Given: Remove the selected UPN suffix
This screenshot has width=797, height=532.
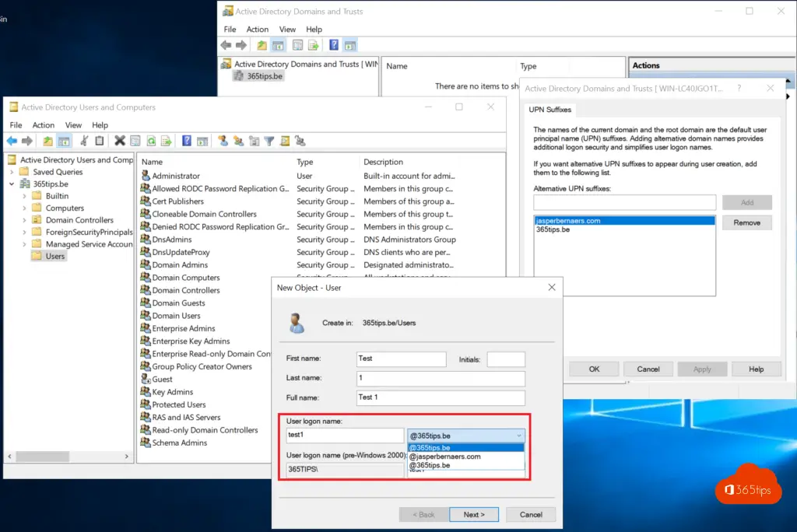Looking at the screenshot, I should [x=746, y=222].
